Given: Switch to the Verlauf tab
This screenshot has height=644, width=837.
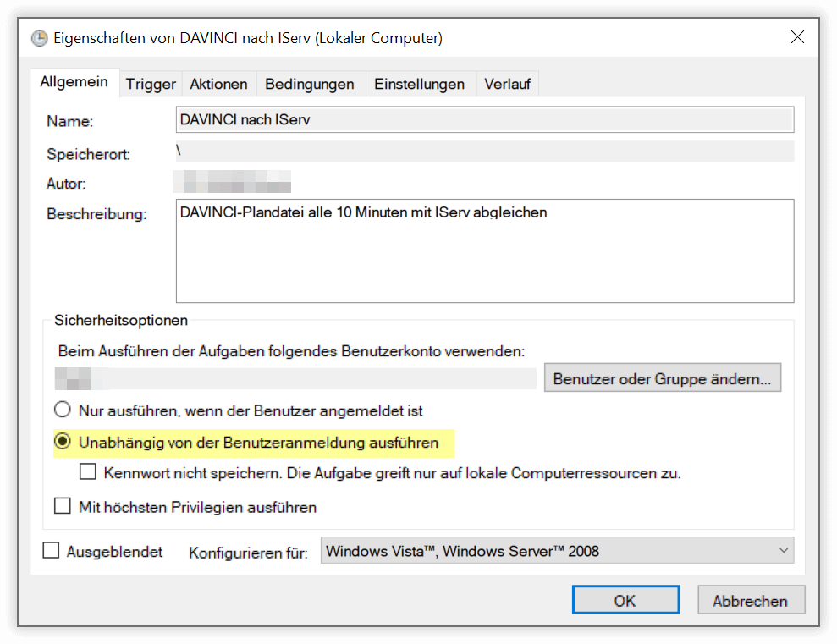Looking at the screenshot, I should pyautogui.click(x=507, y=83).
